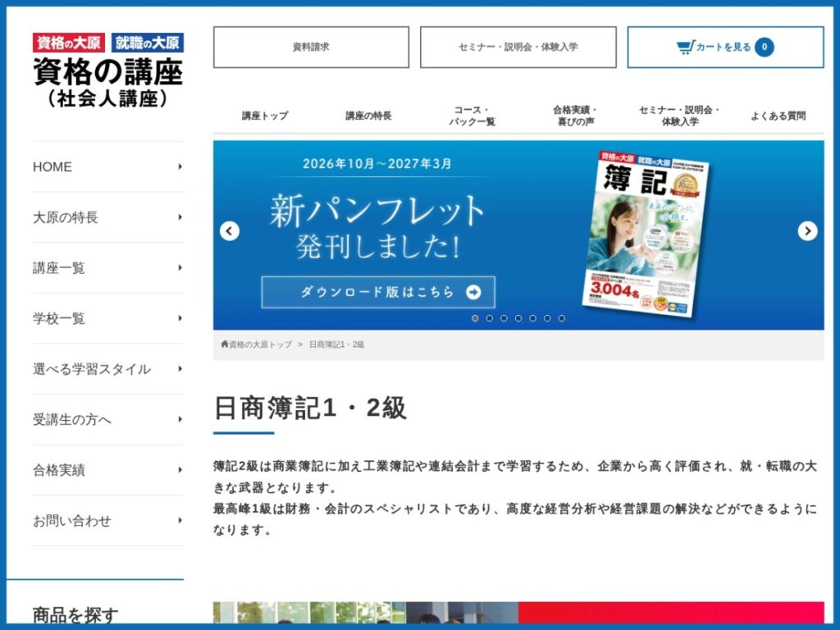The height and width of the screenshot is (630, 840).
Task: Click the red 資格の大原 logo badge
Action: pyautogui.click(x=69, y=43)
